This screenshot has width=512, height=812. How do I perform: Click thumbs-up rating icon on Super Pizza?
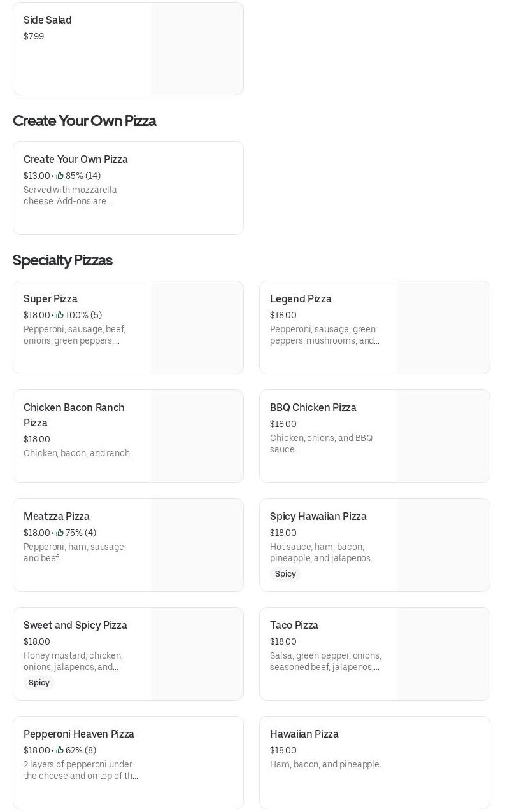tap(60, 315)
